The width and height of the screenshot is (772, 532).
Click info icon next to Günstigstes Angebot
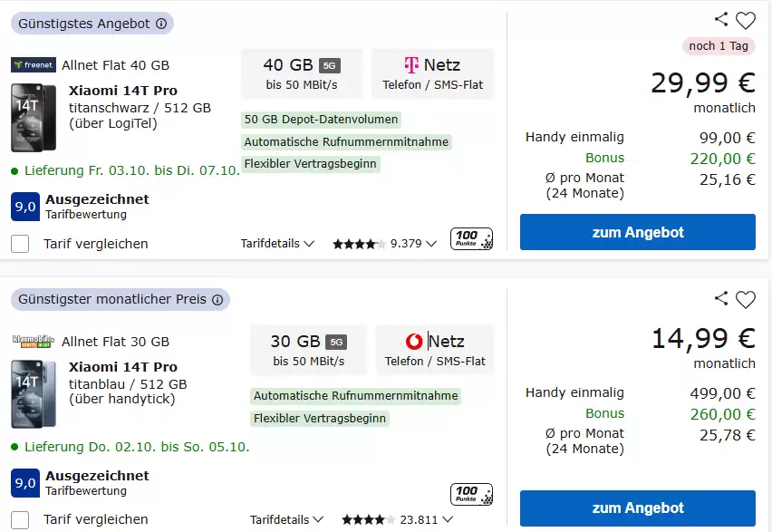coord(161,24)
